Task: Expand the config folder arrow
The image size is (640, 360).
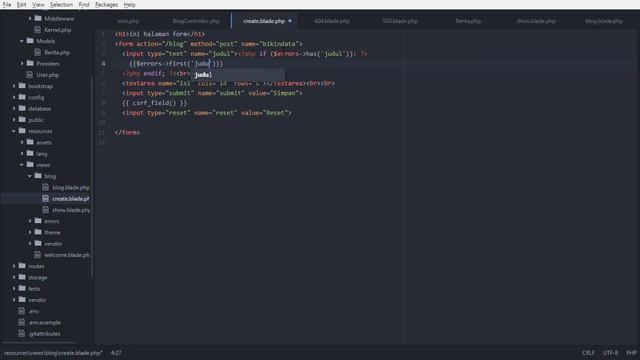Action: coord(14,97)
